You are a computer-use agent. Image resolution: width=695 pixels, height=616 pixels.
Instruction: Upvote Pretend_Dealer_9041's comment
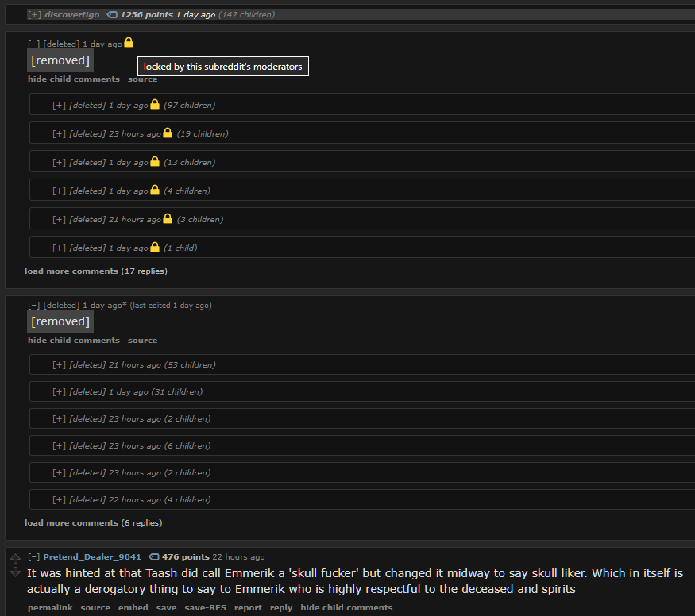coord(16,558)
